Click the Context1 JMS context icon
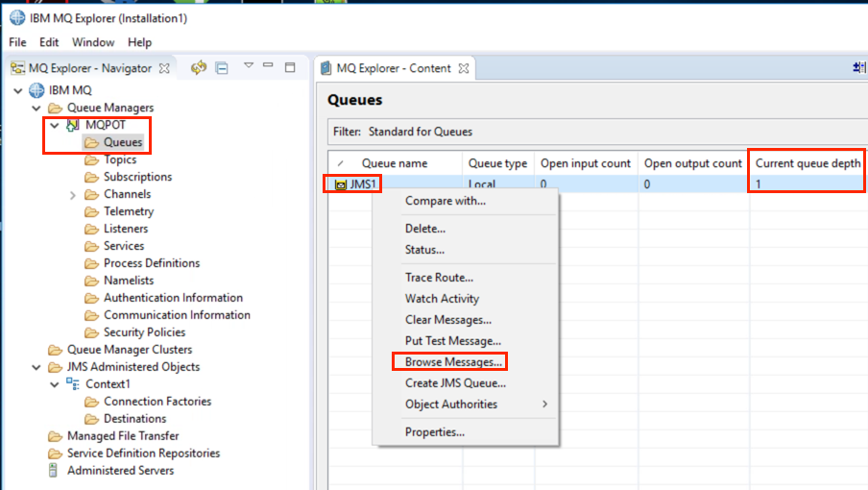The height and width of the screenshot is (490, 868). pos(73,383)
